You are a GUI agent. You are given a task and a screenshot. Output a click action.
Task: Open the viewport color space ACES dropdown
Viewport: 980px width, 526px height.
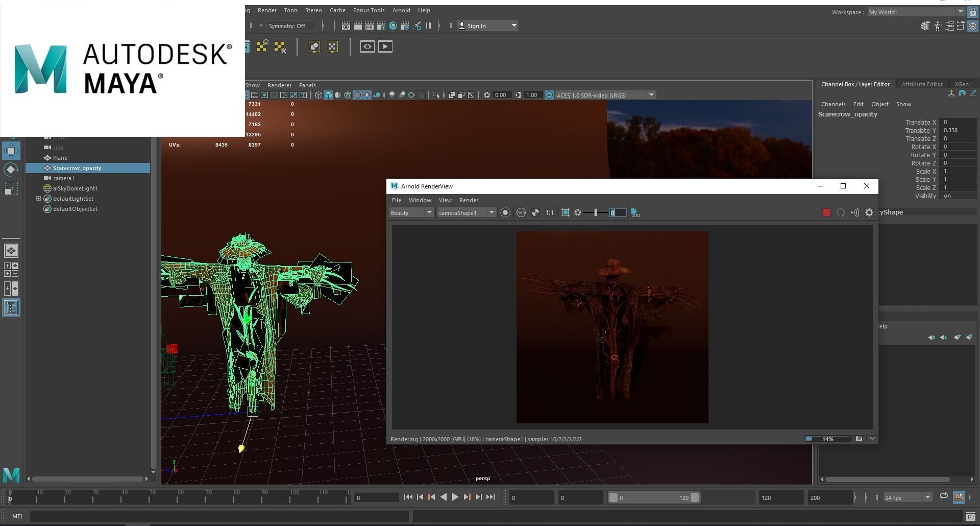[605, 95]
